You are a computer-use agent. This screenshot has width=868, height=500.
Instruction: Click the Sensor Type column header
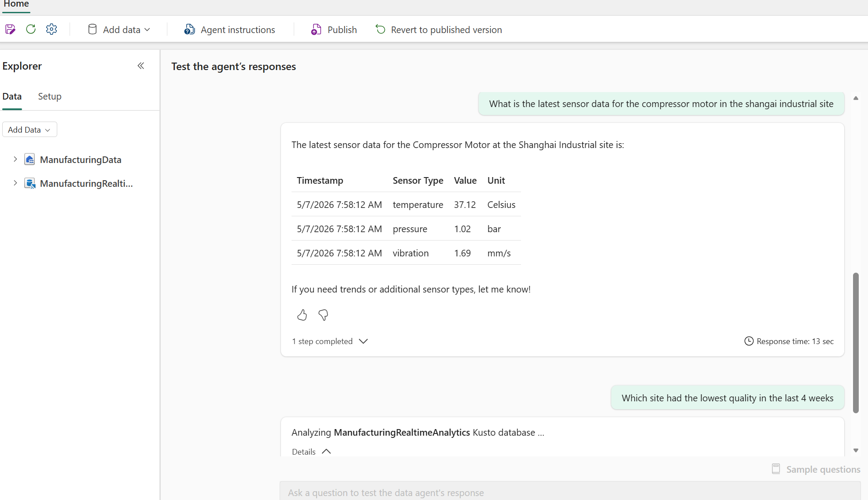418,180
